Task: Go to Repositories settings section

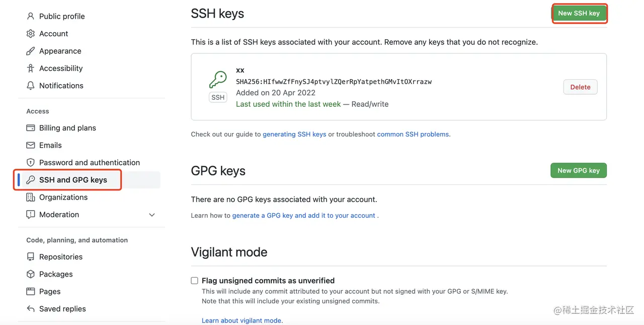Action: tap(60, 257)
